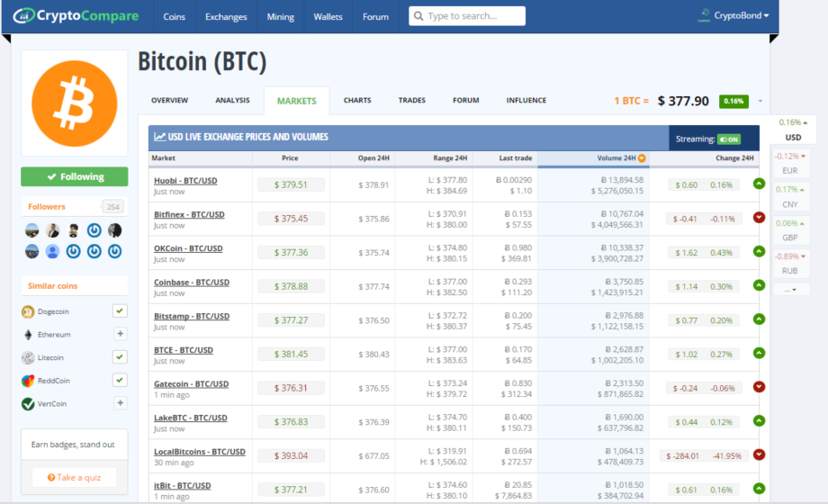Add Ethereum with its plus toggle
This screenshot has height=504, width=828.
[x=120, y=334]
